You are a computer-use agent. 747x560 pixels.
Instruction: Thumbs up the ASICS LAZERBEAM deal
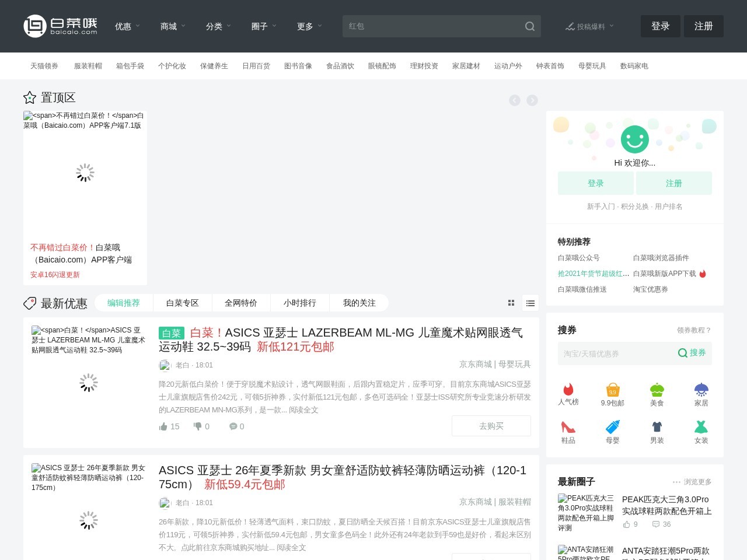coord(163,426)
